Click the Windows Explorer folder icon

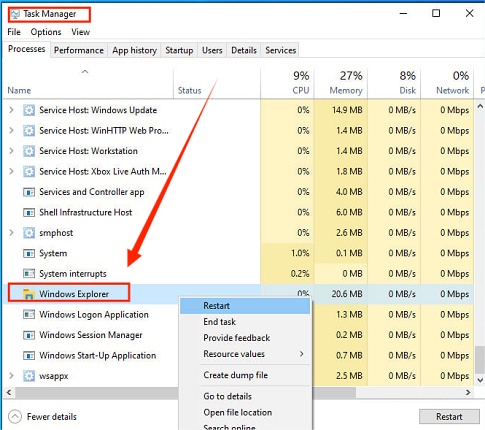tap(29, 294)
